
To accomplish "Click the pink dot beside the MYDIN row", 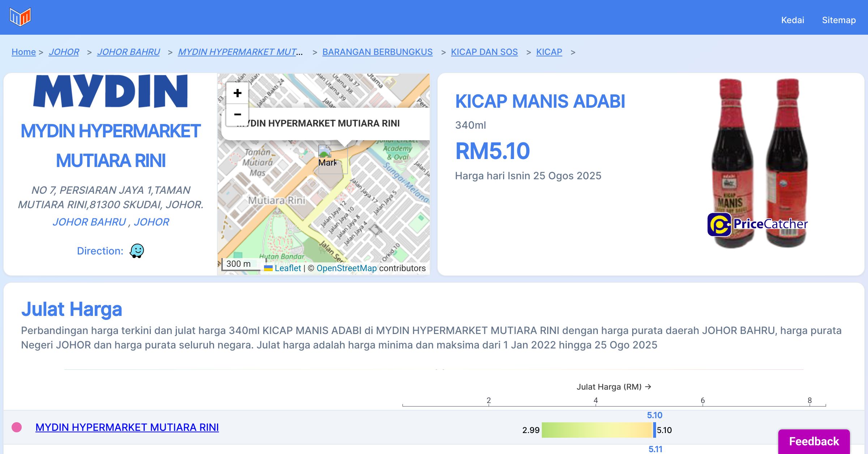I will point(17,427).
